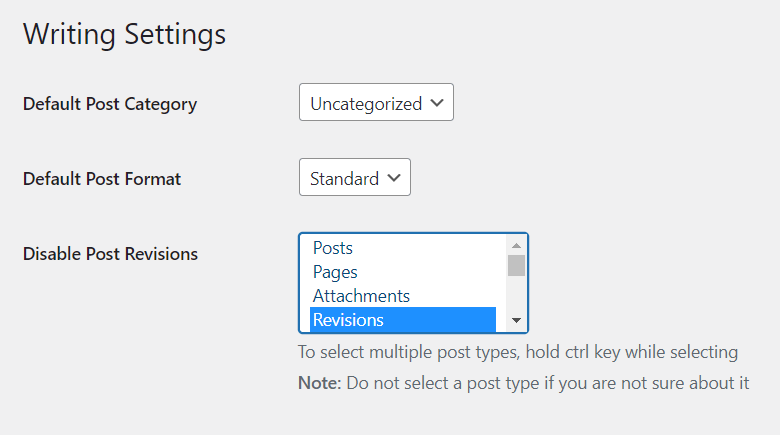Select Attachments in the revisions list
The image size is (780, 435).
(x=403, y=296)
